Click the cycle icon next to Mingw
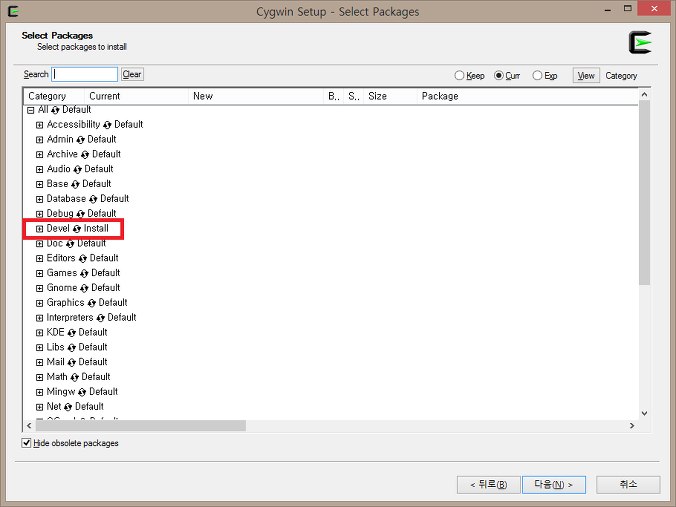The height and width of the screenshot is (507, 676). coord(82,392)
